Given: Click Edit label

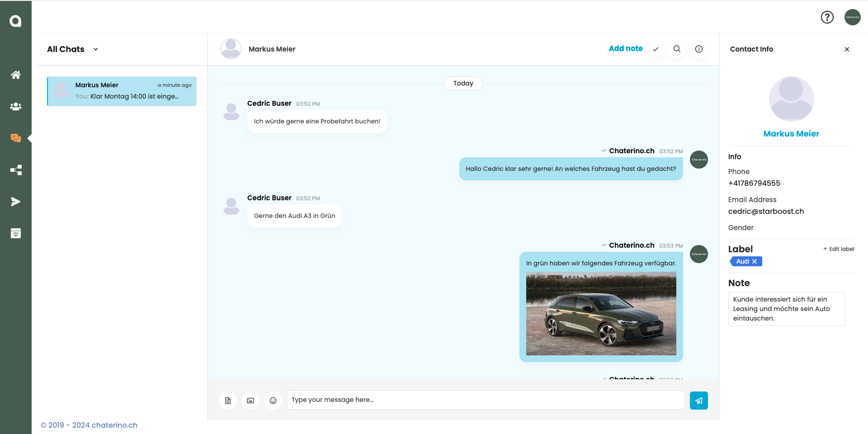Looking at the screenshot, I should click(839, 249).
